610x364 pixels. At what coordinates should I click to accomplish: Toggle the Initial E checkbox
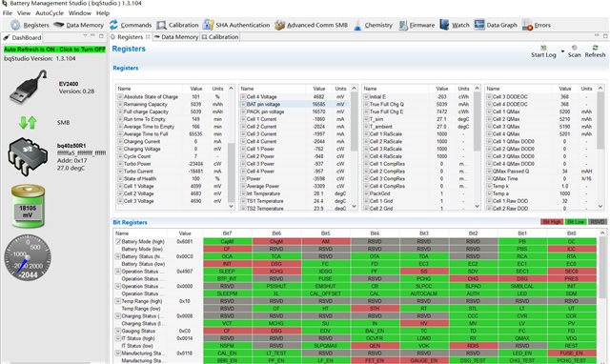pyautogui.click(x=366, y=97)
